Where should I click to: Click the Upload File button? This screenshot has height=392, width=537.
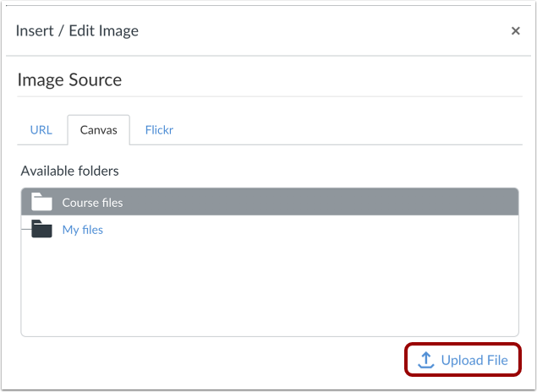pyautogui.click(x=463, y=360)
